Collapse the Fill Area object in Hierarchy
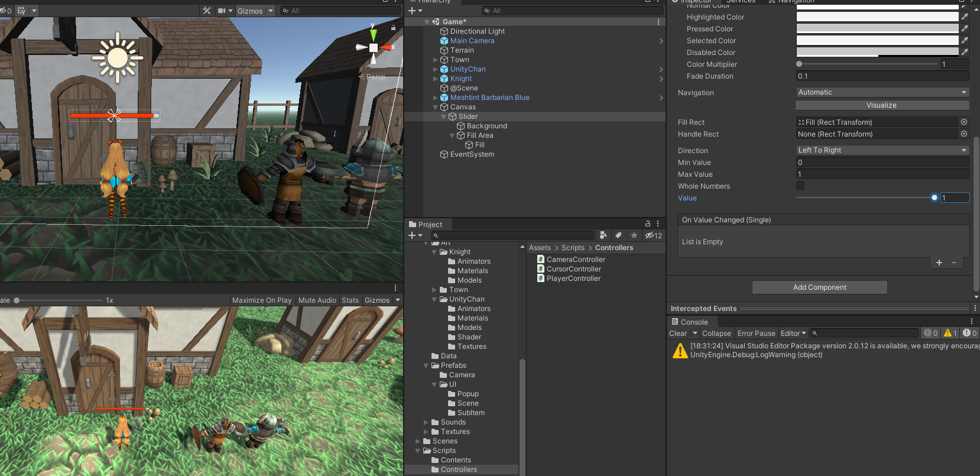 [x=452, y=135]
